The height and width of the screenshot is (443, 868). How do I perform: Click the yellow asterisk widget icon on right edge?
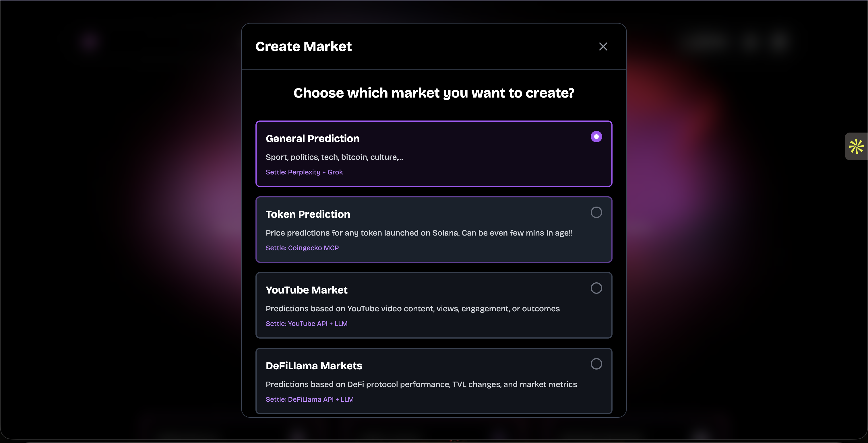pyautogui.click(x=856, y=147)
